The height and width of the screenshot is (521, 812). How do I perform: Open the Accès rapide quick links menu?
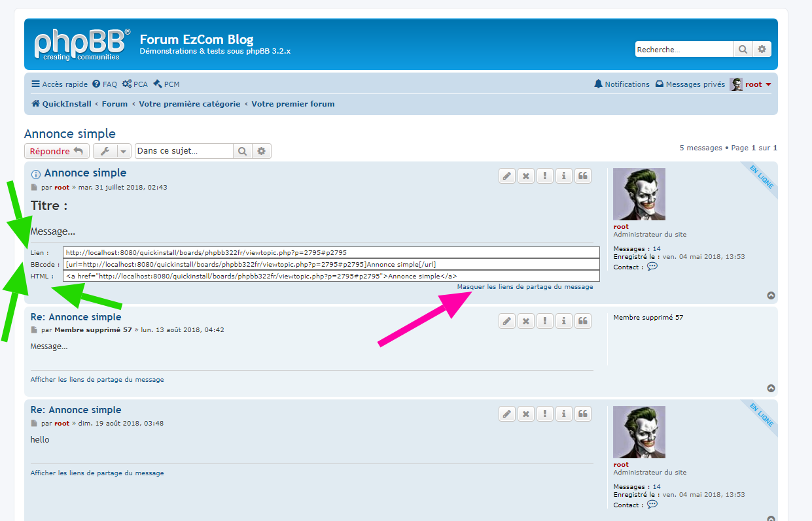60,84
